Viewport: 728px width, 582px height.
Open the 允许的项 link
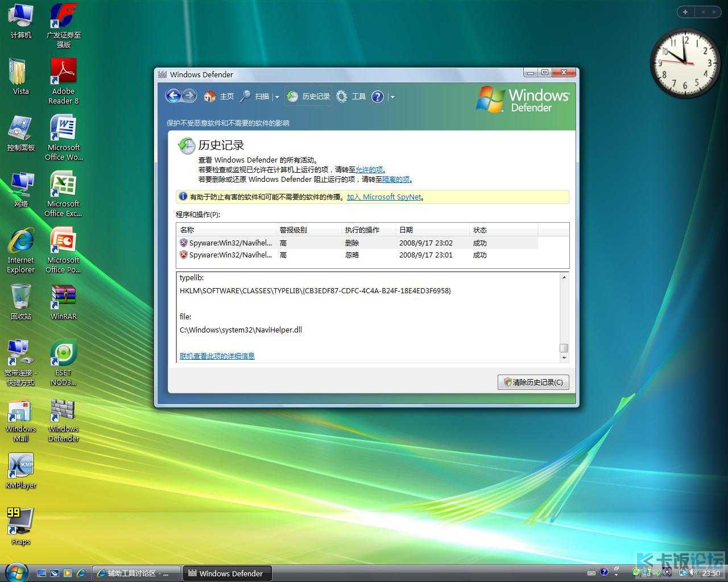point(369,169)
